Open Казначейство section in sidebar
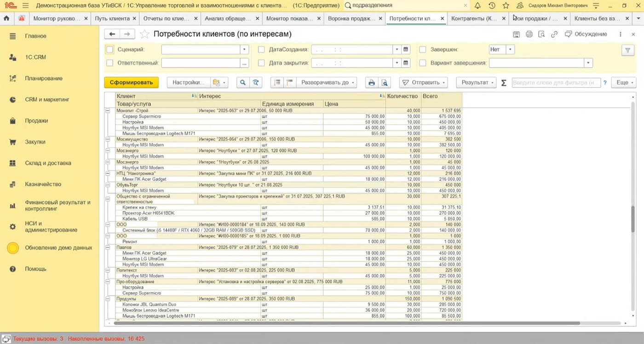 [43, 184]
